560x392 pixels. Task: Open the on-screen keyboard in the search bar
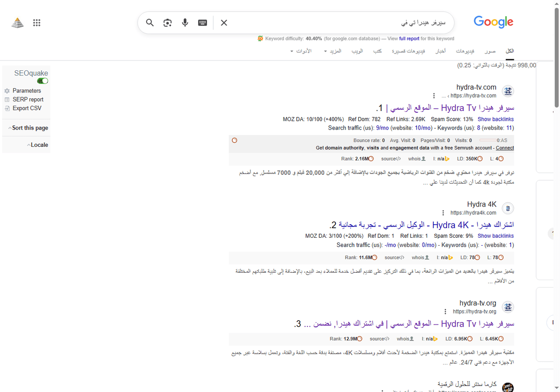202,22
